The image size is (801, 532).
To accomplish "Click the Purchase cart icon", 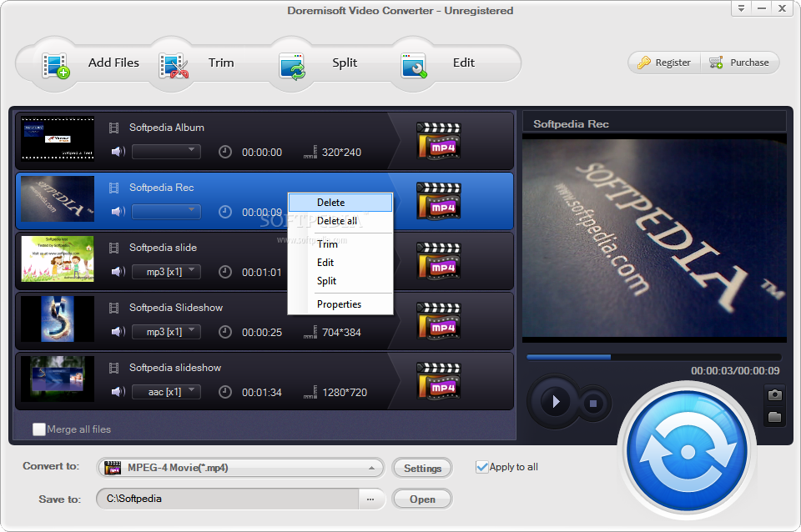I will [716, 63].
